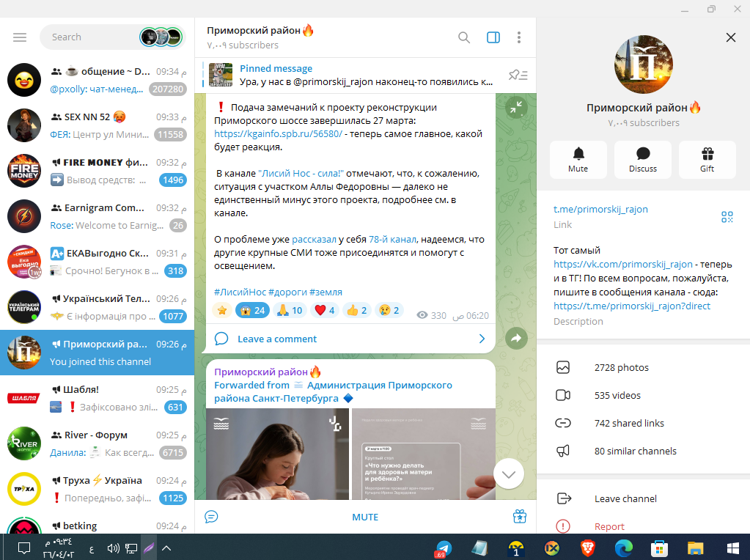The image size is (750, 560).
Task: Click the leave channel exit icon
Action: pos(564,498)
